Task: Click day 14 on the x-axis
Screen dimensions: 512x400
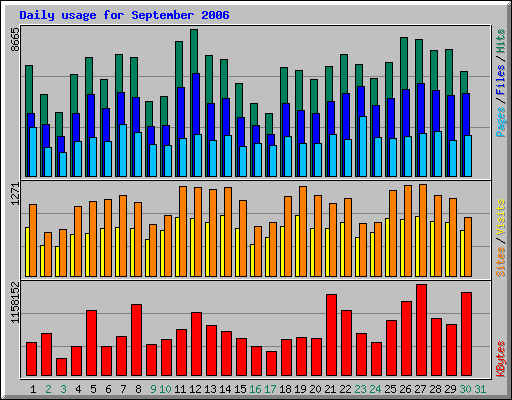Action: (x=225, y=389)
